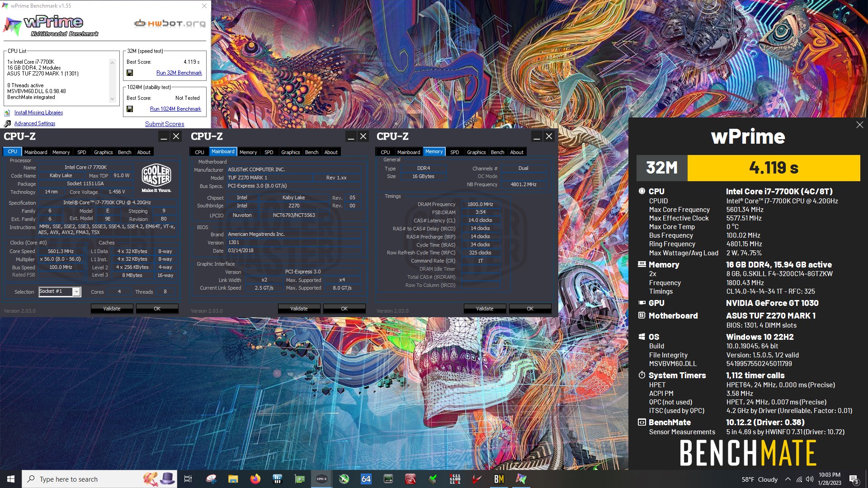Screen dimensions: 868x488
Task: Open the red app taskbar icon
Action: pyautogui.click(x=410, y=479)
